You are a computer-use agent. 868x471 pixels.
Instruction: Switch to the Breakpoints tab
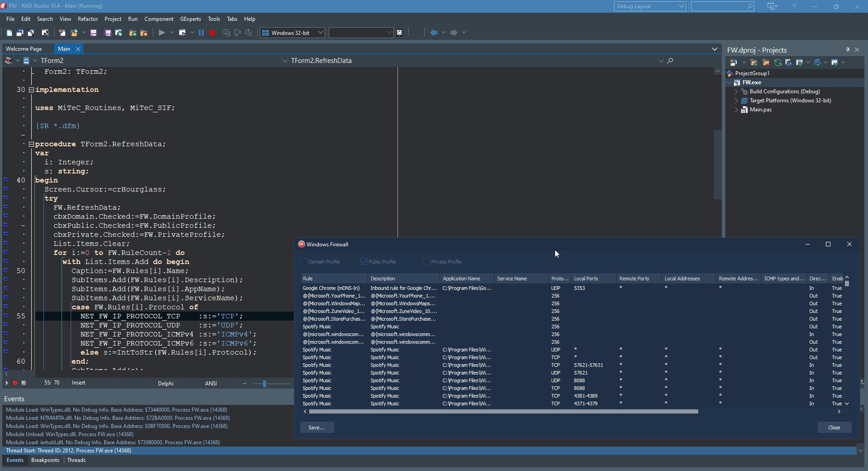tap(45, 460)
